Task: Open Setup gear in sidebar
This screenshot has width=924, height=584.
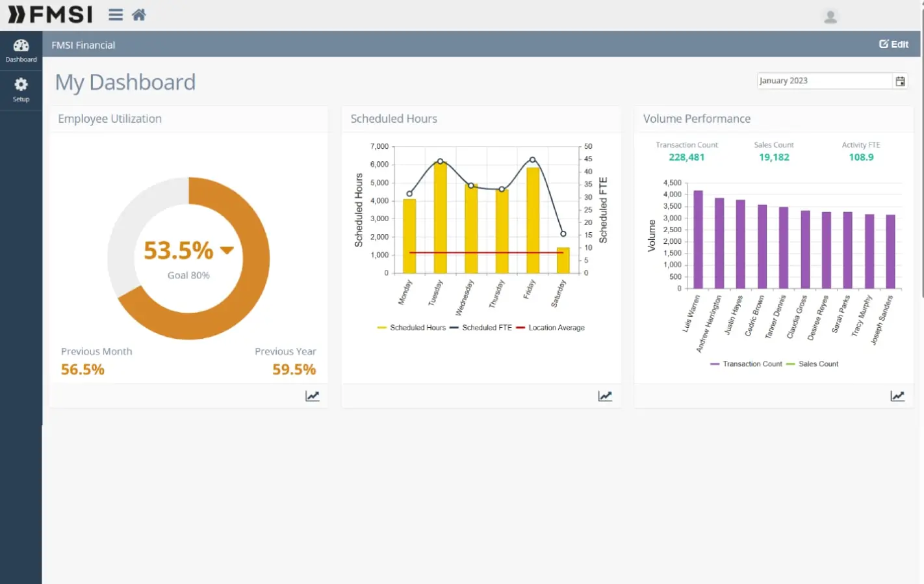Action: pos(21,90)
